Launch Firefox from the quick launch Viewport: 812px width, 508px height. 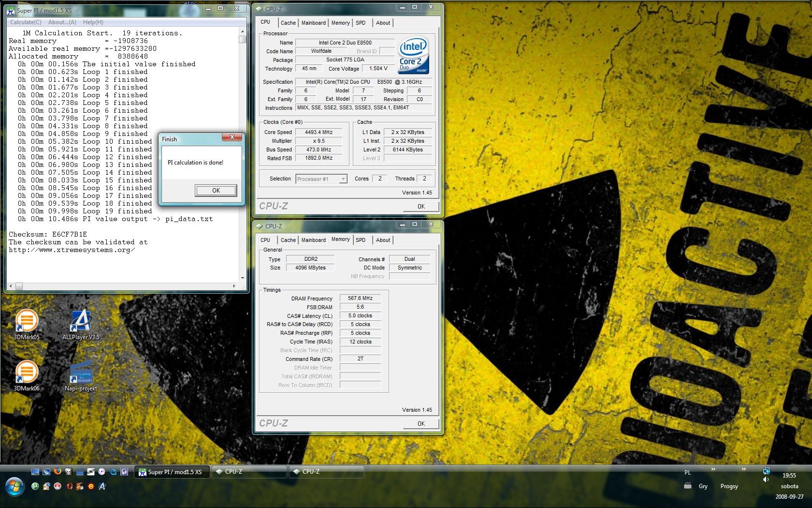point(58,472)
